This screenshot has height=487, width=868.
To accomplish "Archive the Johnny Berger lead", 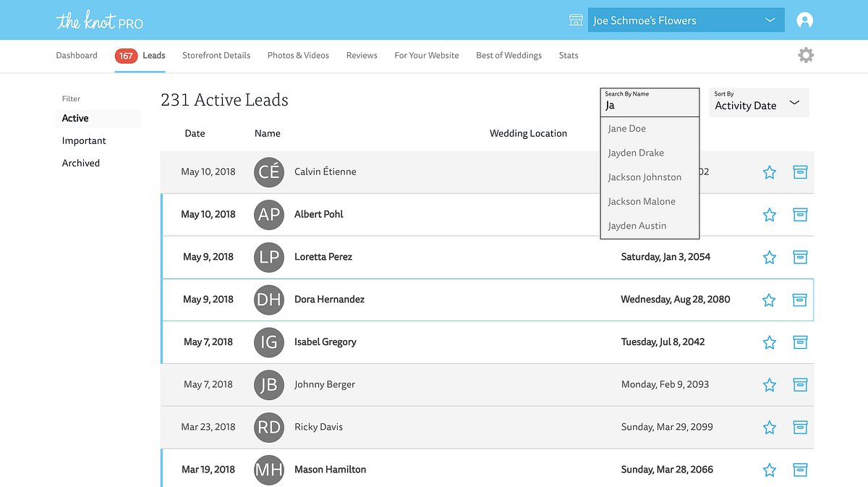I will pyautogui.click(x=800, y=384).
